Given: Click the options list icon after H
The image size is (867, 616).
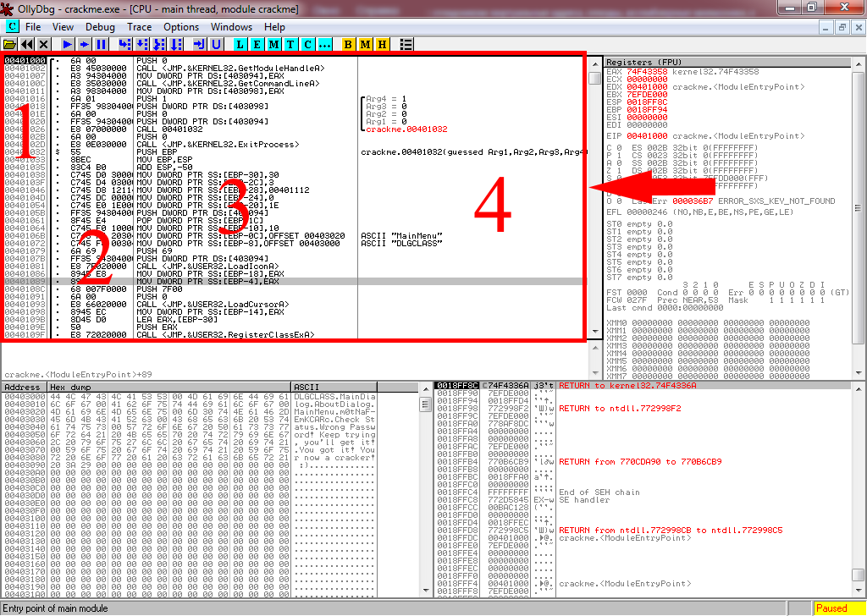Looking at the screenshot, I should click(x=406, y=44).
